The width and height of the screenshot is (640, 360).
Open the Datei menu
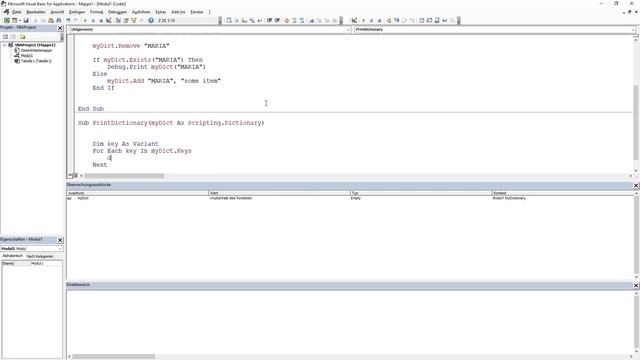pyautogui.click(x=16, y=12)
